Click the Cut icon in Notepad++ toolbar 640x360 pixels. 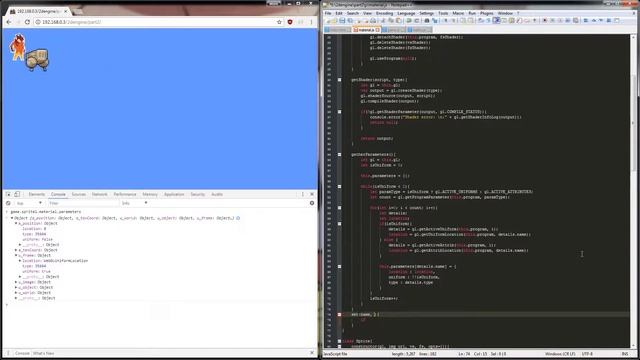coord(382,20)
